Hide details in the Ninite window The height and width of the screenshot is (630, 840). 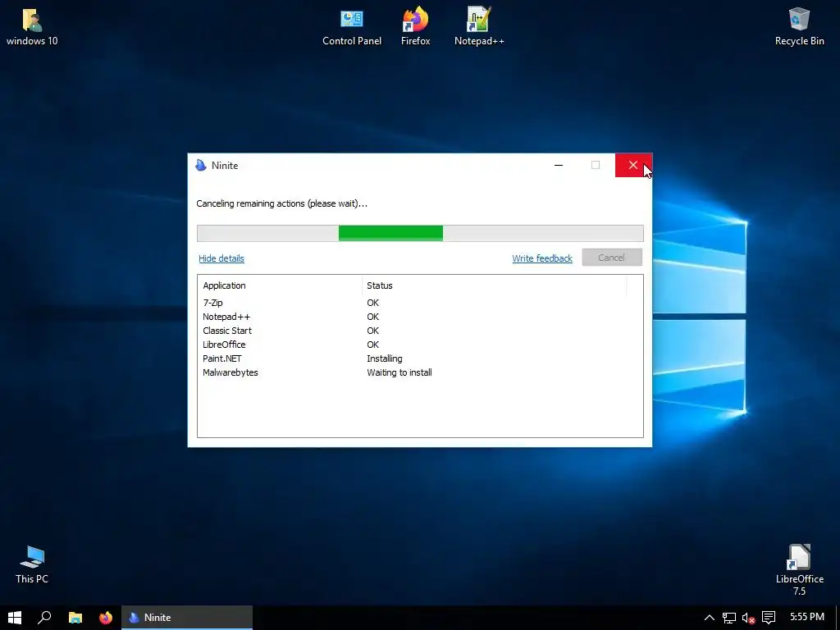point(221,258)
